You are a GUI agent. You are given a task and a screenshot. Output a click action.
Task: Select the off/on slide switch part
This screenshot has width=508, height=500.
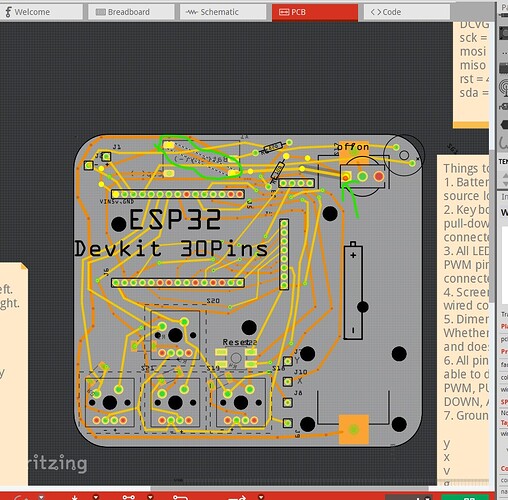coord(363,176)
